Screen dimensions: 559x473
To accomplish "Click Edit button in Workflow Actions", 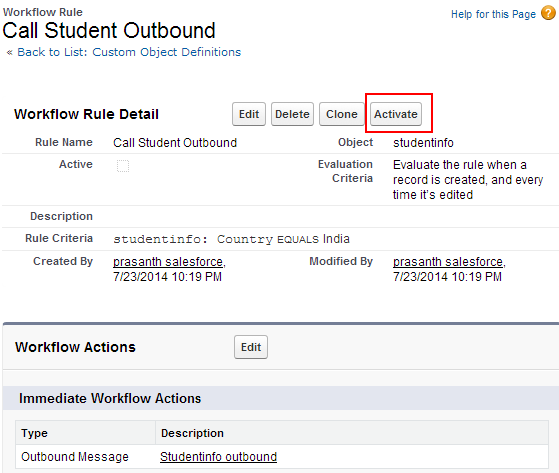I will 251,347.
